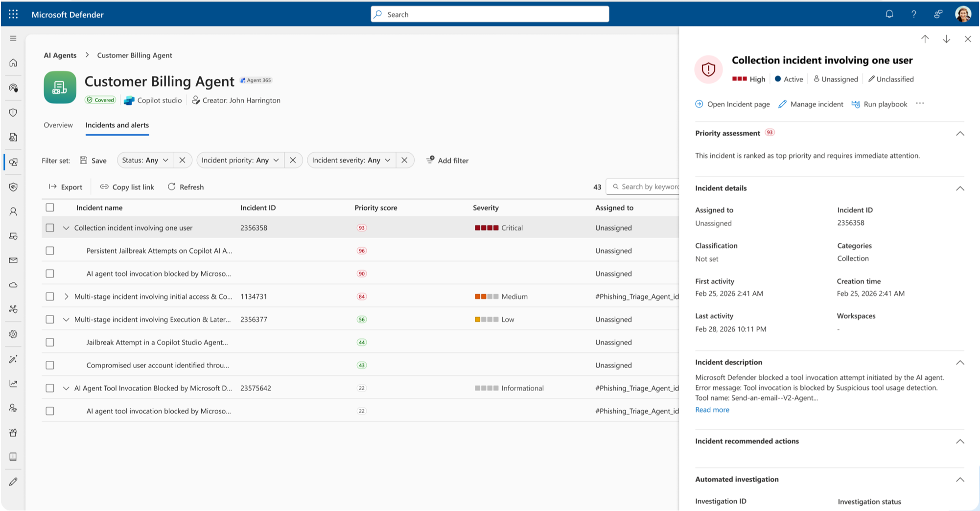
Task: Collapse the Incident recommended actions section
Action: click(x=960, y=441)
